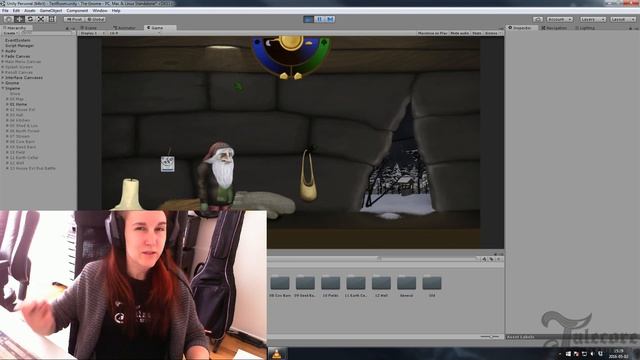The height and width of the screenshot is (360, 640).
Task: Select EventSystem in Hierarchy
Action: [18, 40]
